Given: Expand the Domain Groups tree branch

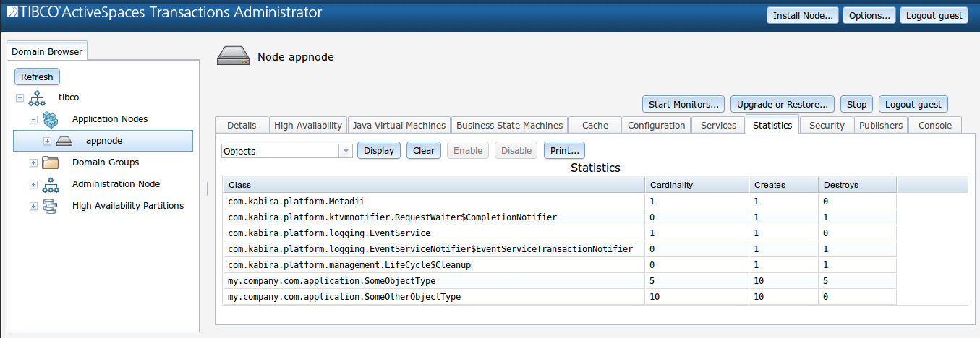Looking at the screenshot, I should click(x=33, y=162).
